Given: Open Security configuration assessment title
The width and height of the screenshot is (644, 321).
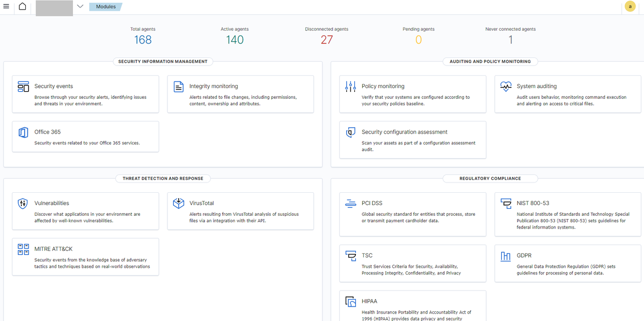Looking at the screenshot, I should coord(405,132).
